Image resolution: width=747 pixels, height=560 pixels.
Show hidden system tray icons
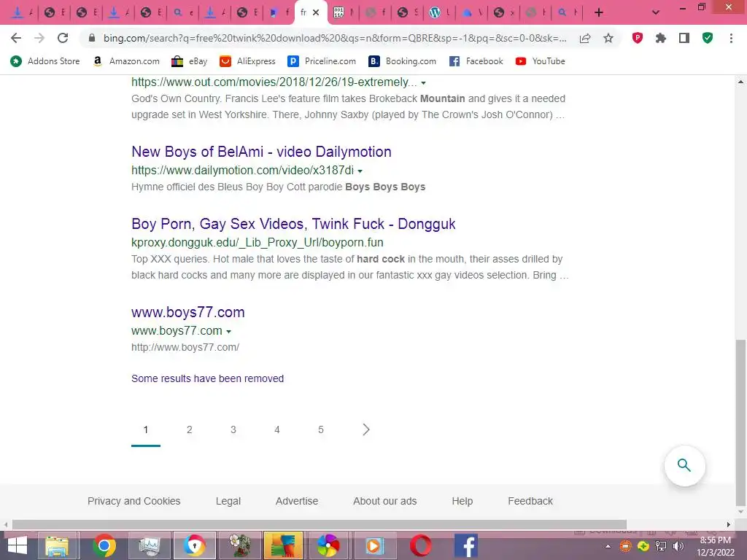(x=608, y=546)
